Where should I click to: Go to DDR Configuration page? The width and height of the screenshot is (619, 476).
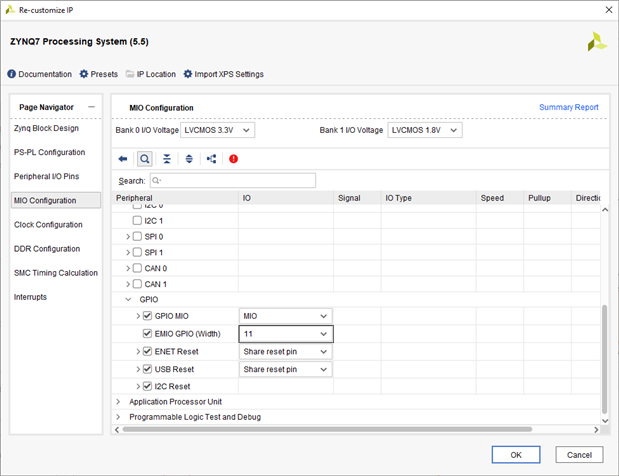47,249
